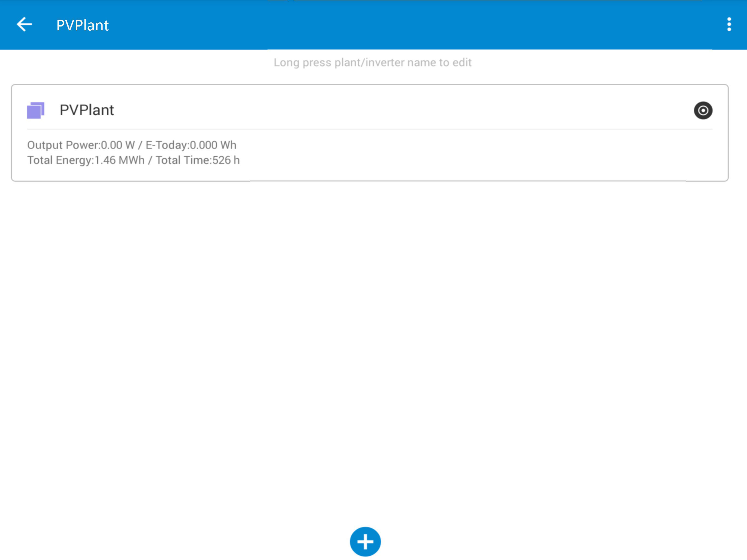Image resolution: width=747 pixels, height=560 pixels.
Task: Open the PVPlant name in the card
Action: (87, 110)
